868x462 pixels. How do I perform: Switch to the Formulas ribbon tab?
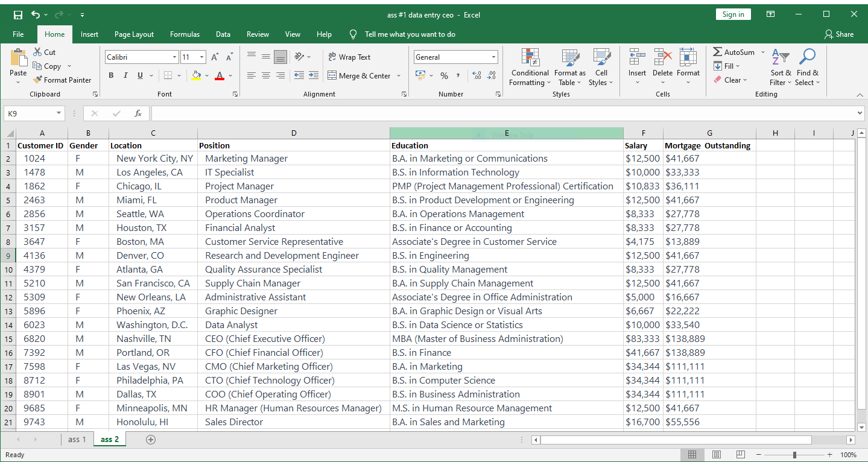(185, 34)
